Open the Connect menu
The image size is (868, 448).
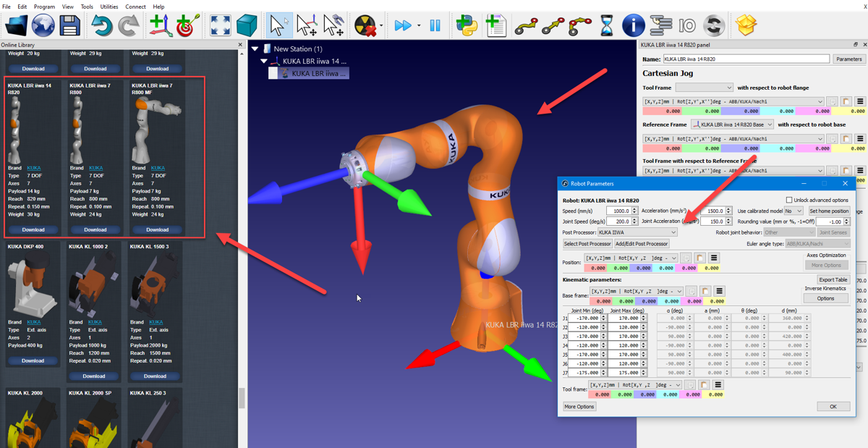pyautogui.click(x=135, y=7)
